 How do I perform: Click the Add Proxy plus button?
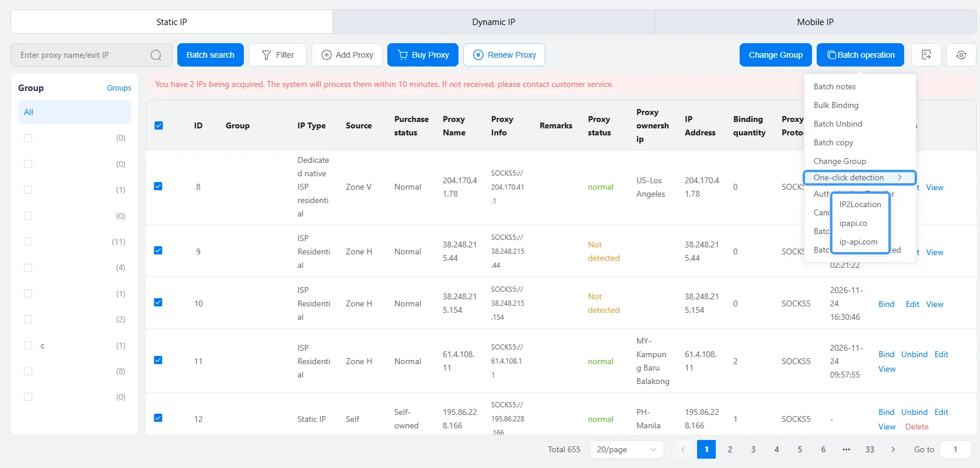pos(347,55)
